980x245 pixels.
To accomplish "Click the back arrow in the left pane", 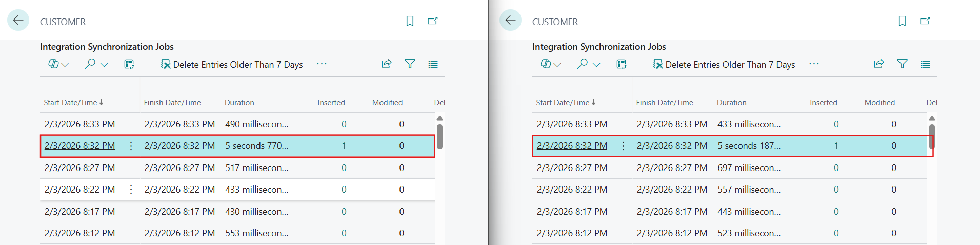I will click(x=18, y=21).
